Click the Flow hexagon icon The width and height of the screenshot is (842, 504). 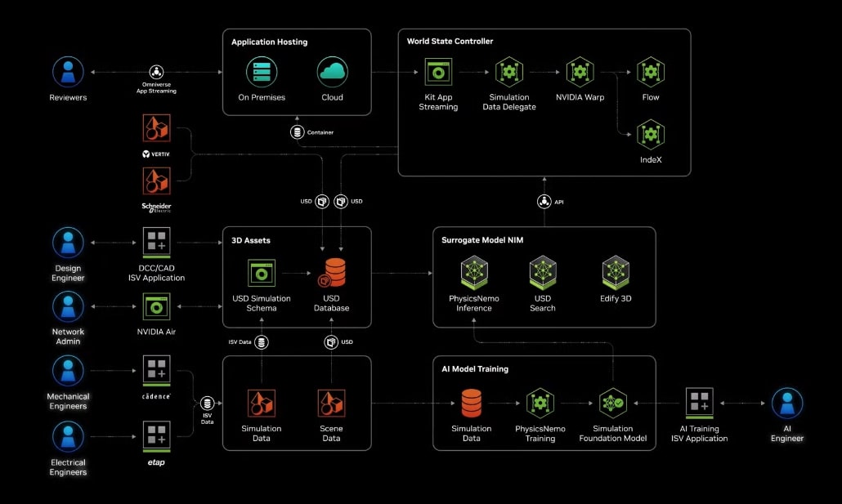(650, 72)
